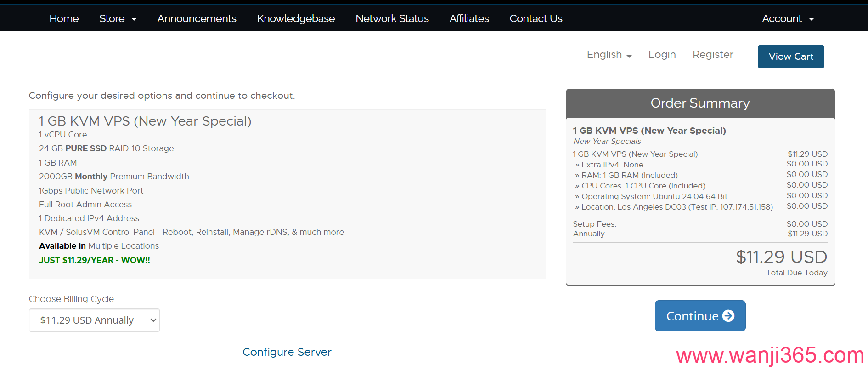
Task: Open the Affiliates page
Action: 469,18
